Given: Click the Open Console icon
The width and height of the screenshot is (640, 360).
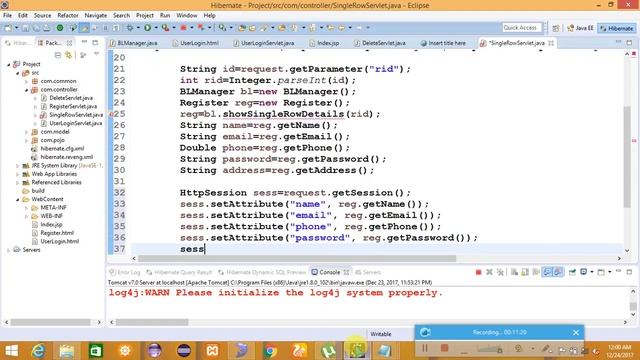Looking at the screenshot, I should (601, 272).
